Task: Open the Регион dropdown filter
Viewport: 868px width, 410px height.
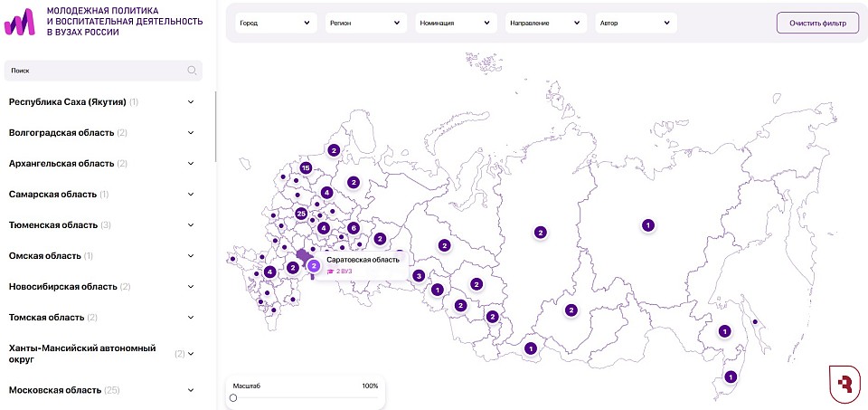Action: 366,24
